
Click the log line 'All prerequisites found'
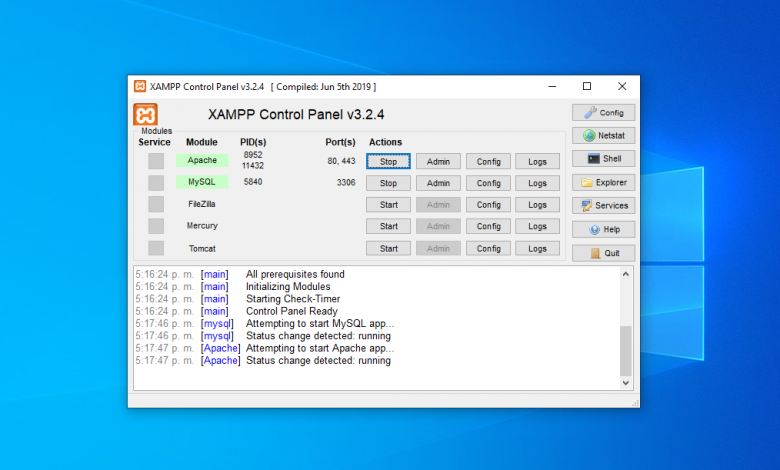[295, 274]
